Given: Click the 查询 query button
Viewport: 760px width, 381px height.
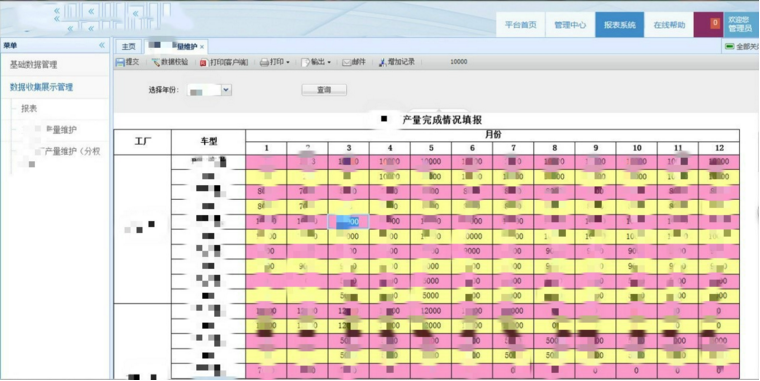Looking at the screenshot, I should (x=324, y=90).
